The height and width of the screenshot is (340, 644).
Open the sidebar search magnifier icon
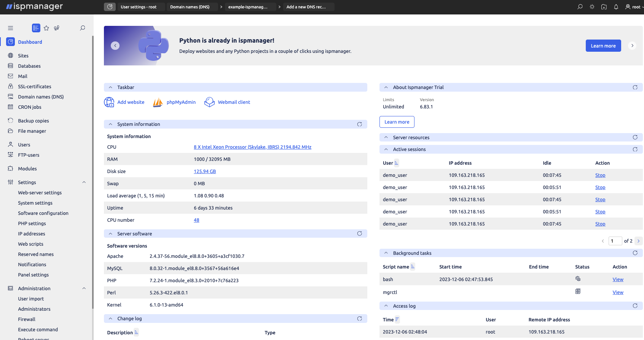tap(82, 28)
